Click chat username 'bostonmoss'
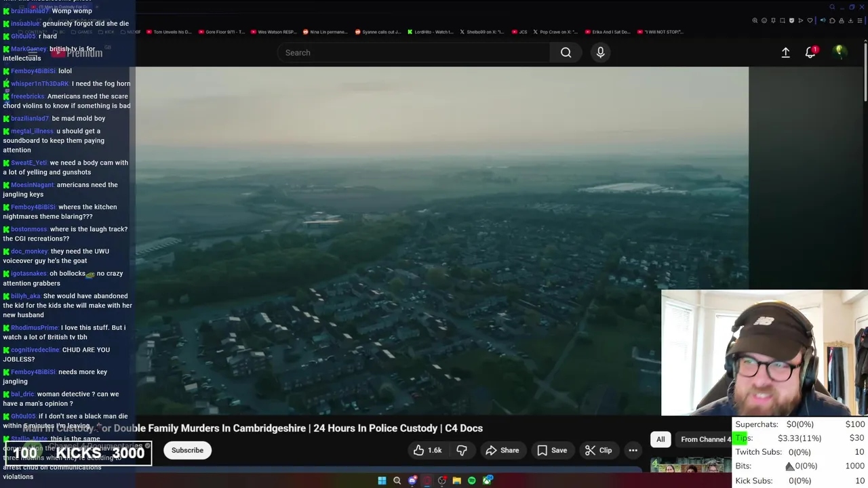The height and width of the screenshot is (488, 868). pyautogui.click(x=29, y=229)
